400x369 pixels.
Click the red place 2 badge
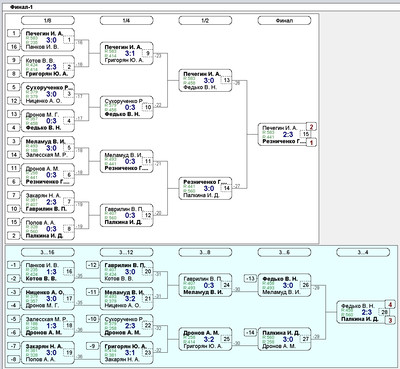coord(311,127)
